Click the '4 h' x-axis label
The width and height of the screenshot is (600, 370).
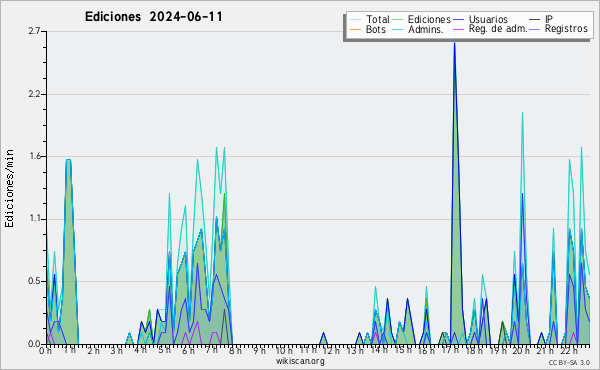[140, 350]
